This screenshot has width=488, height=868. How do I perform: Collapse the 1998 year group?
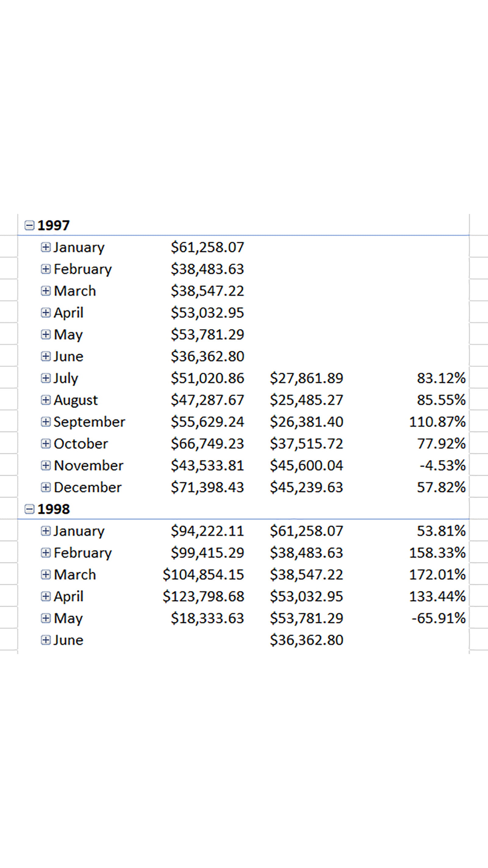point(30,509)
